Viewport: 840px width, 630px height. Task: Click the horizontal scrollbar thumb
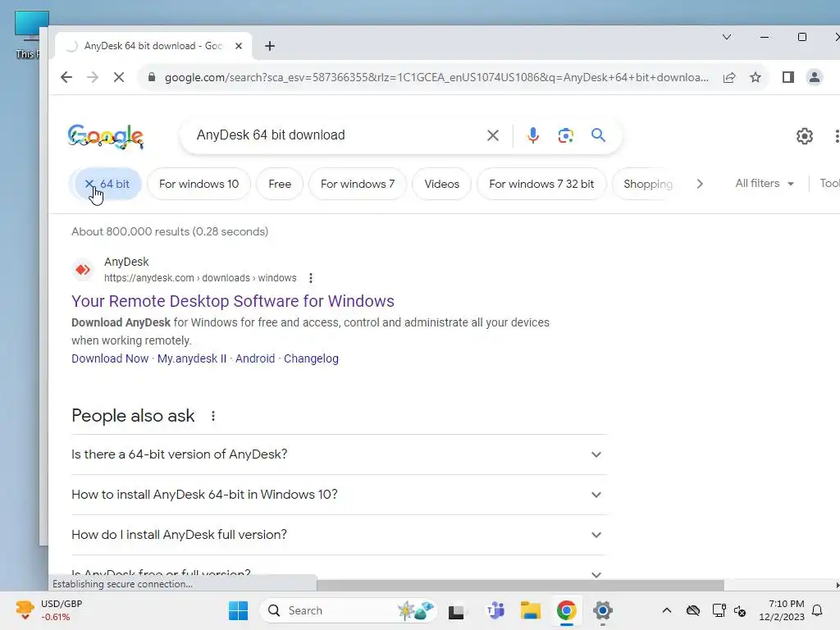click(520, 584)
